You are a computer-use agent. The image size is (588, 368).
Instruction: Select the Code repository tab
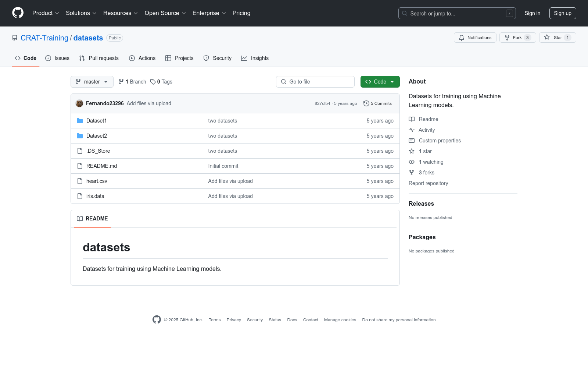[x=26, y=58]
